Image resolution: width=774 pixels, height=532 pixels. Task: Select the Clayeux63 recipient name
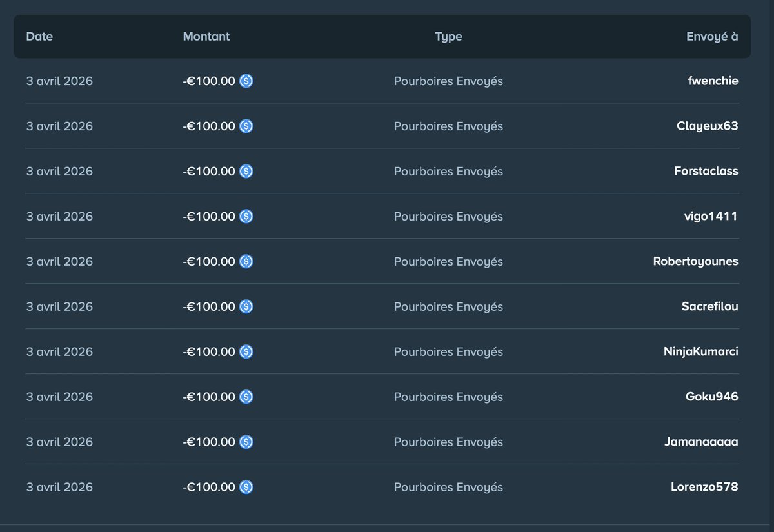point(708,126)
